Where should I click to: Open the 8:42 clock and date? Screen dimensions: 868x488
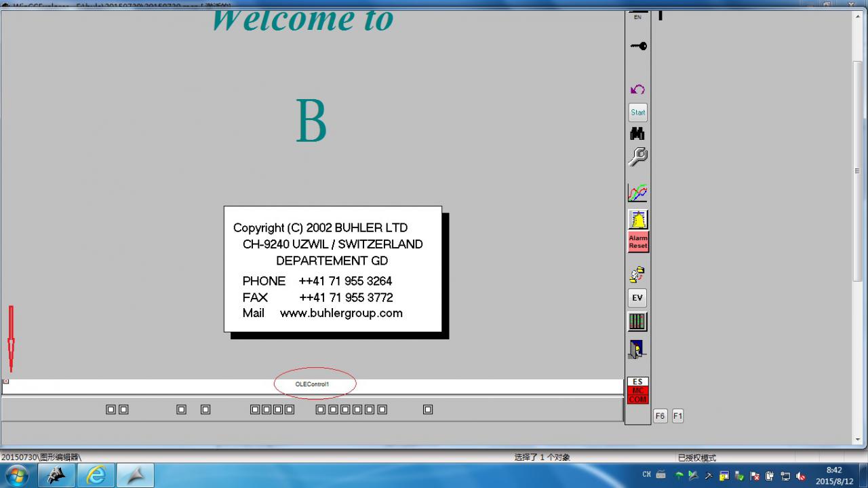(834, 475)
